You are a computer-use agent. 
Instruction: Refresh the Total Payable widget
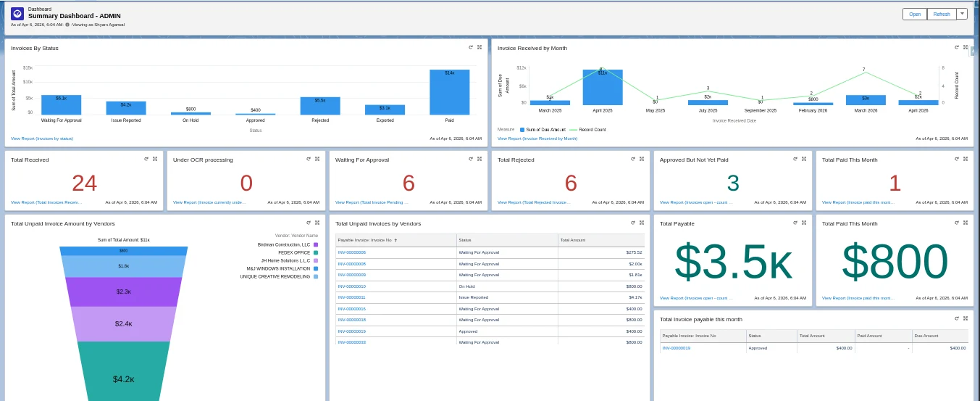[x=795, y=223]
